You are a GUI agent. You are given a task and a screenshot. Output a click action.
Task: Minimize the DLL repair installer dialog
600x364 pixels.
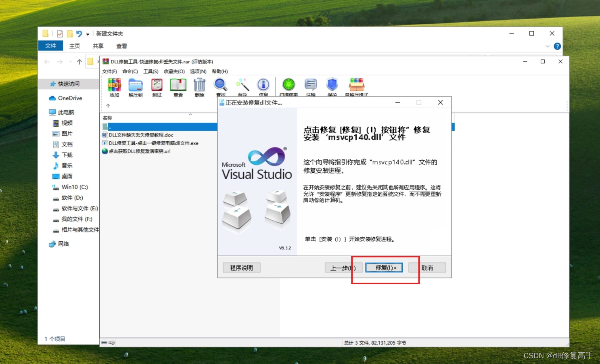click(398, 103)
